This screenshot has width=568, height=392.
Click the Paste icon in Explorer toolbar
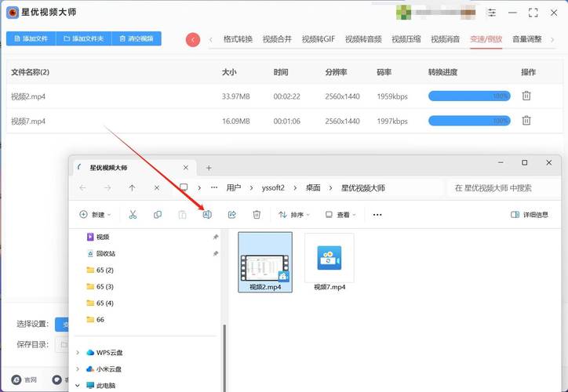[x=182, y=215]
